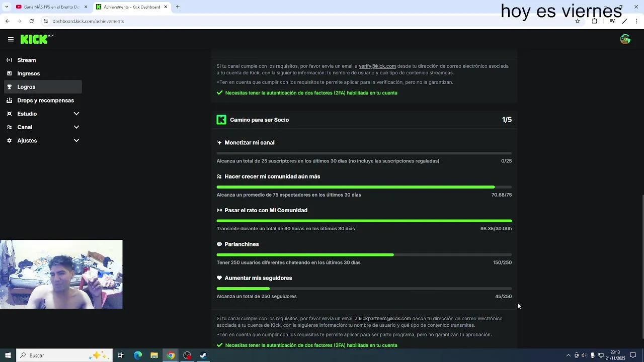Click the upper 2FA checkmark requirement line
Image resolution: width=644 pixels, height=362 pixels.
tap(307, 93)
